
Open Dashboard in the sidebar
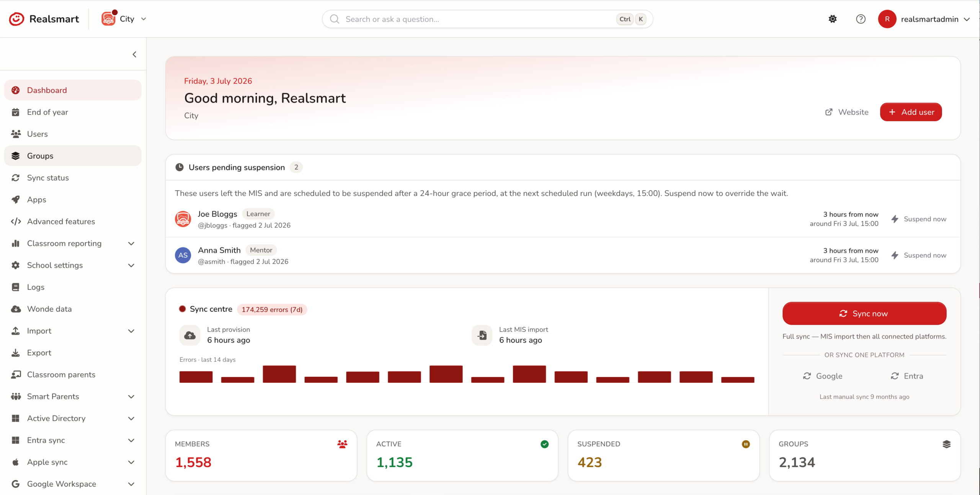[x=73, y=90]
